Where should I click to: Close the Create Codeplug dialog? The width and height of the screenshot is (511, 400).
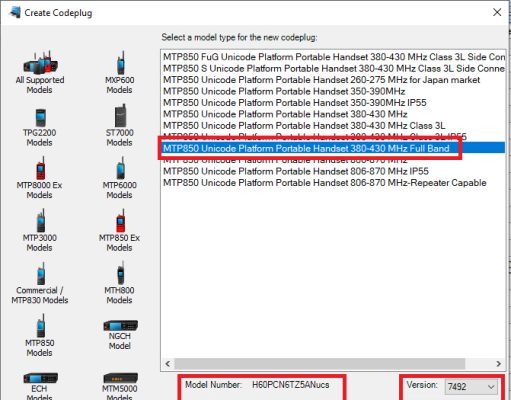tap(497, 12)
